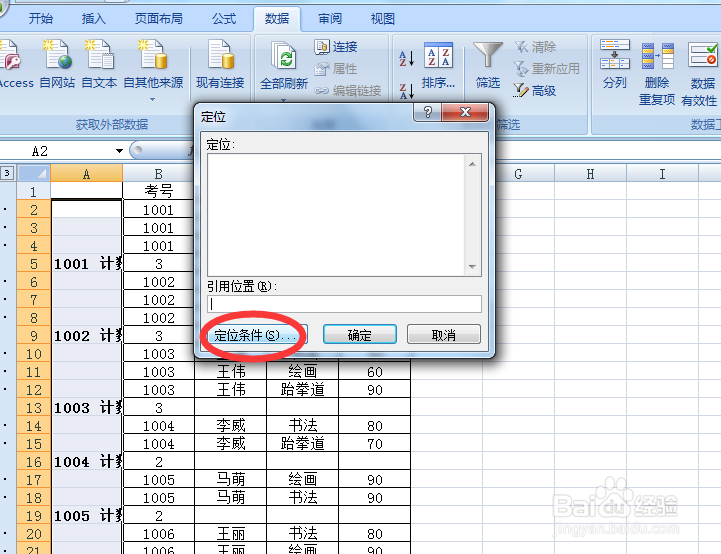The width and height of the screenshot is (721, 554).
Task: Click the 1005 计数 subtotal cell
Action: click(86, 516)
